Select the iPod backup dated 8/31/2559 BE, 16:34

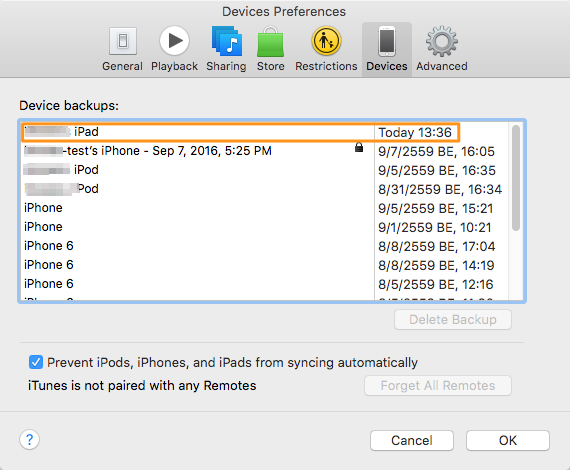tap(264, 189)
